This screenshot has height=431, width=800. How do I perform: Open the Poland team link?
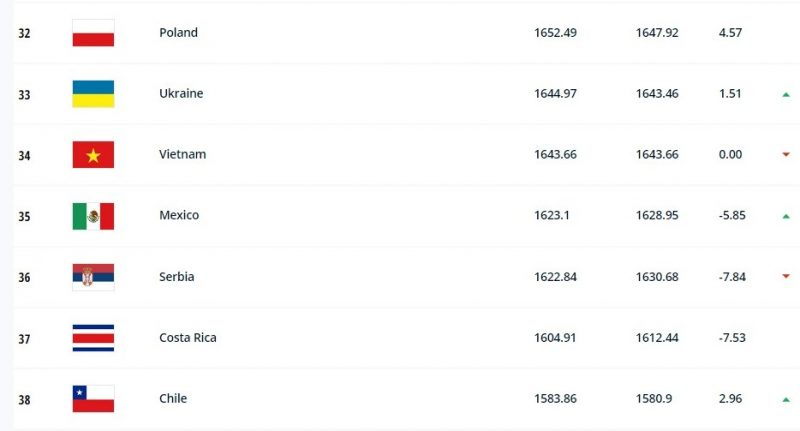pos(178,33)
